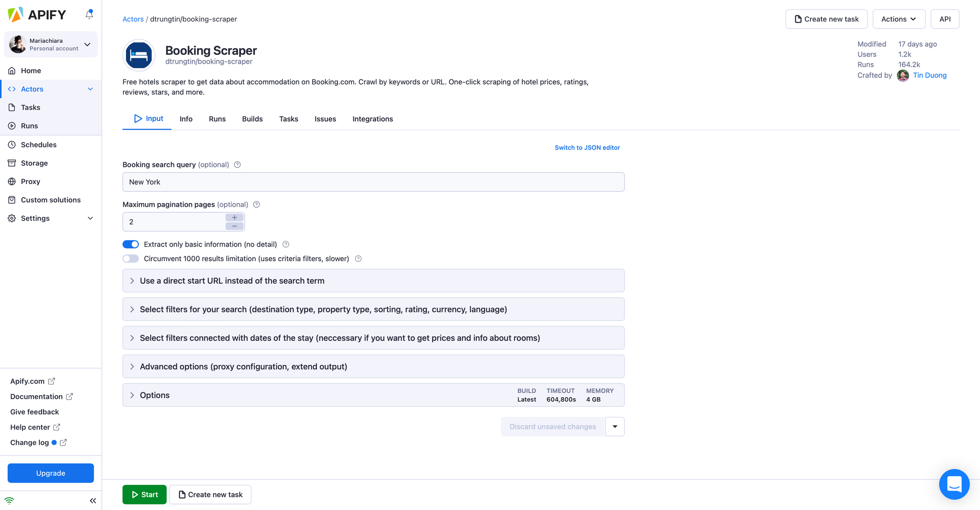Switch to the Runs tab

[217, 119]
